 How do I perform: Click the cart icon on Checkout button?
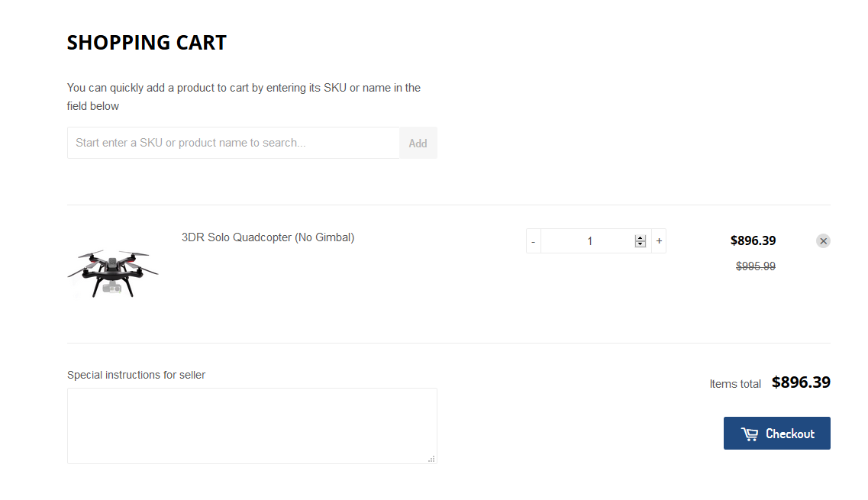click(x=750, y=434)
